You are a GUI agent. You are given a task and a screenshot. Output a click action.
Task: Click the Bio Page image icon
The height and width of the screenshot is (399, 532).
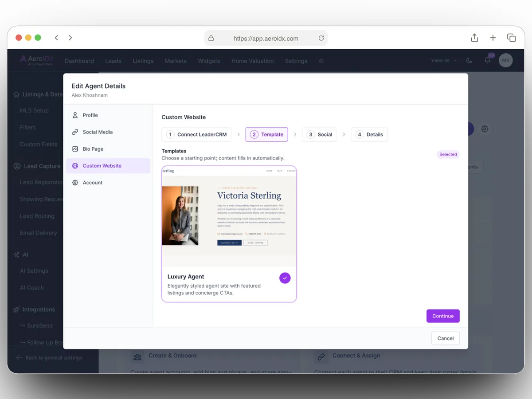pos(75,149)
